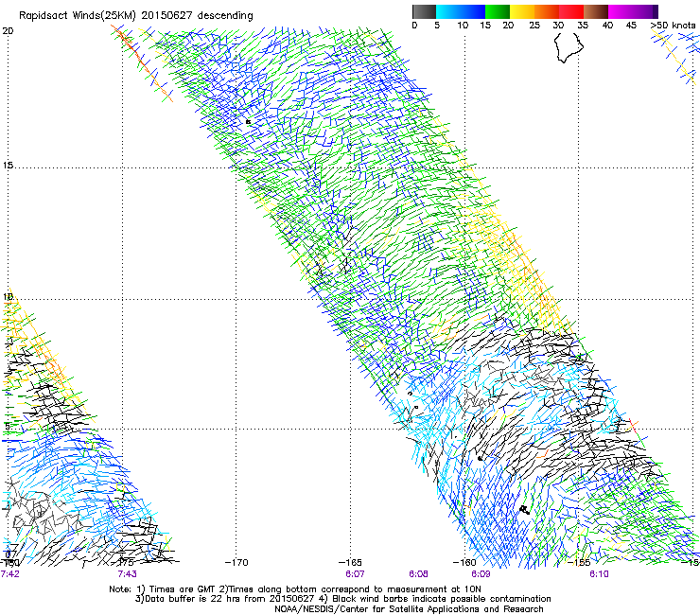Click the blue 10–15 knots legend swatch
Image resolution: width=700 pixels, height=615 pixels.
pyautogui.click(x=473, y=11)
